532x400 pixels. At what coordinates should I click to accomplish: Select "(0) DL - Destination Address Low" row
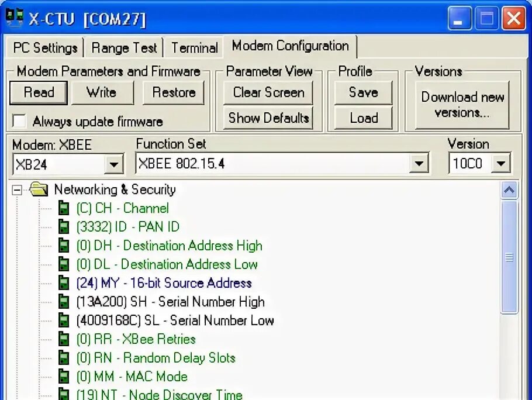[x=167, y=264]
